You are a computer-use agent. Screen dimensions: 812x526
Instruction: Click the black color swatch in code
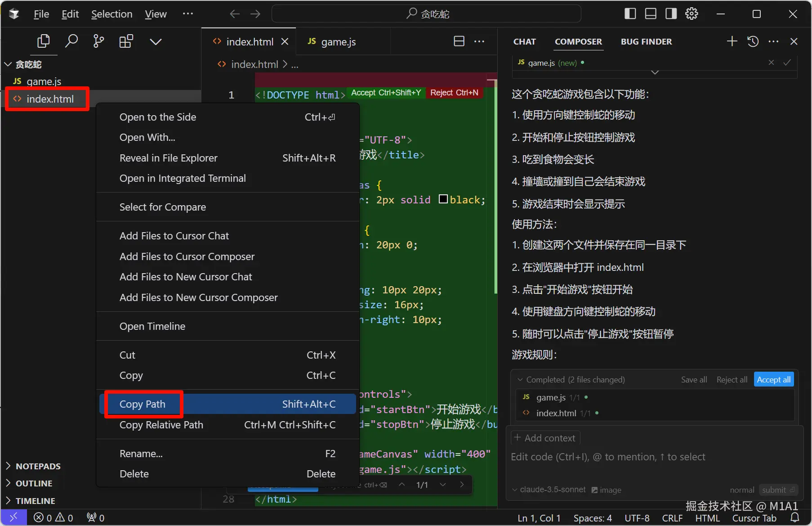pyautogui.click(x=443, y=199)
